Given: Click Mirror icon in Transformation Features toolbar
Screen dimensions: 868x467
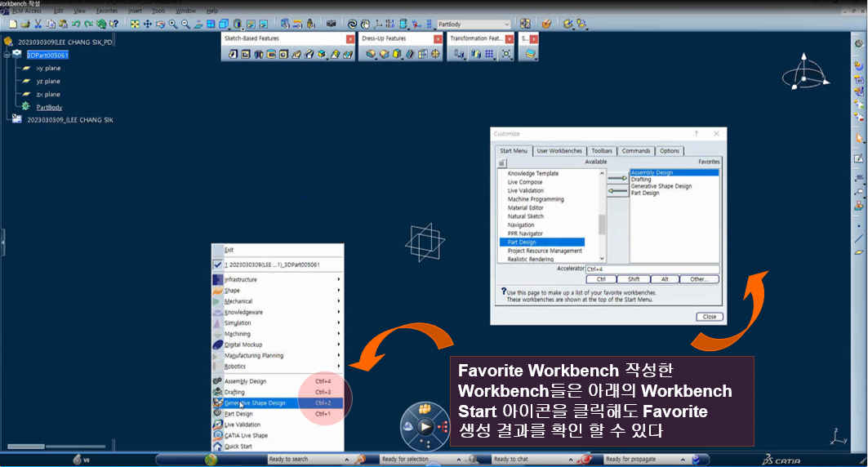Looking at the screenshot, I should tap(475, 54).
